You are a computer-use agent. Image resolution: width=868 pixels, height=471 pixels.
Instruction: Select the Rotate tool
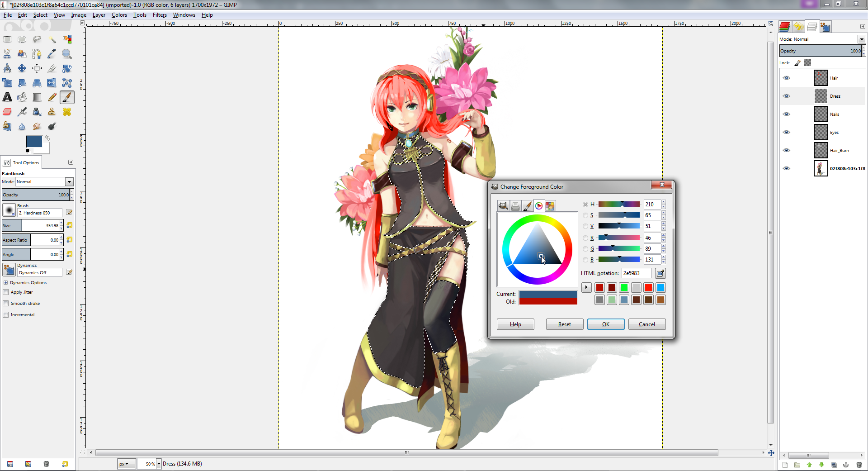67,68
